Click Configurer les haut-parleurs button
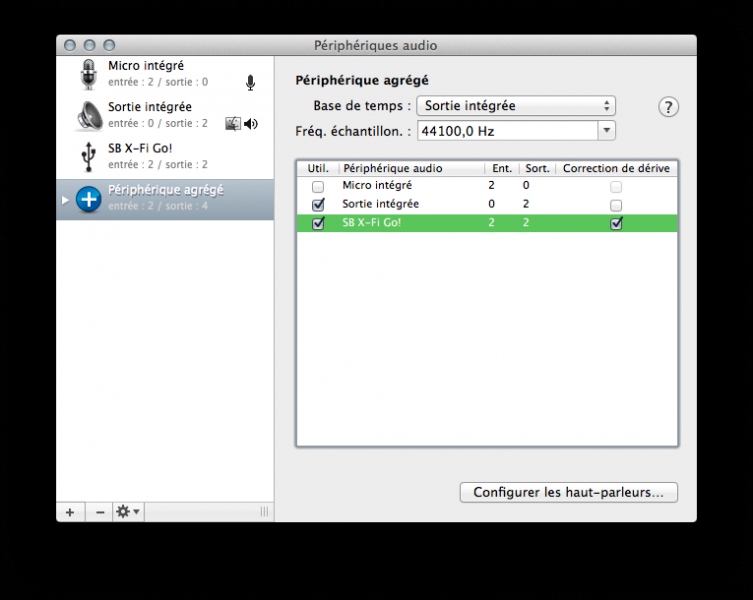 pyautogui.click(x=569, y=492)
